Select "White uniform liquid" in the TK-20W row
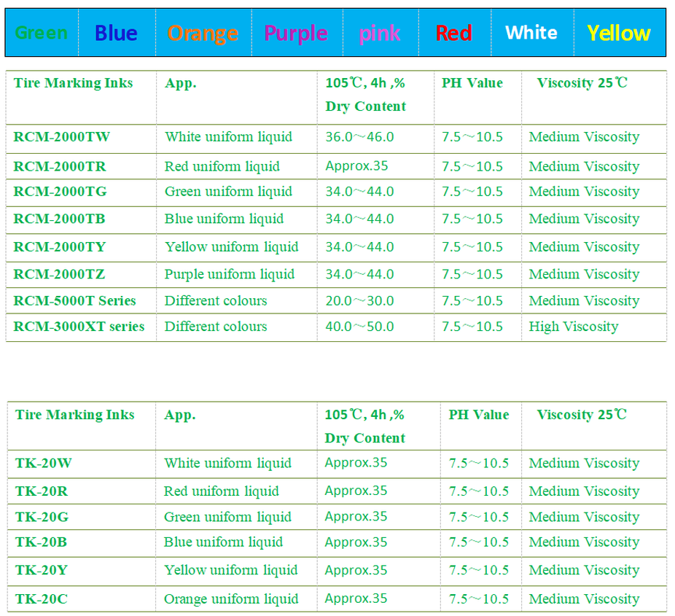Image resolution: width=675 pixels, height=616 pixels. (x=227, y=463)
